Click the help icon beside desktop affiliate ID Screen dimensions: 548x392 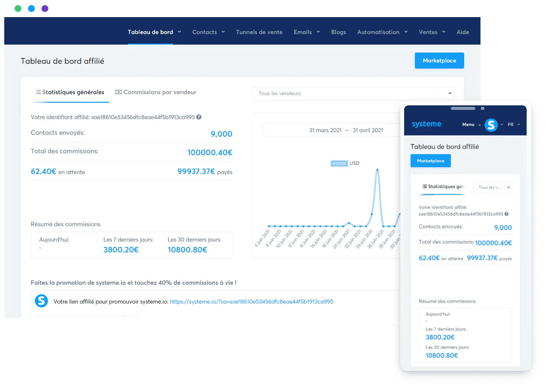199,117
